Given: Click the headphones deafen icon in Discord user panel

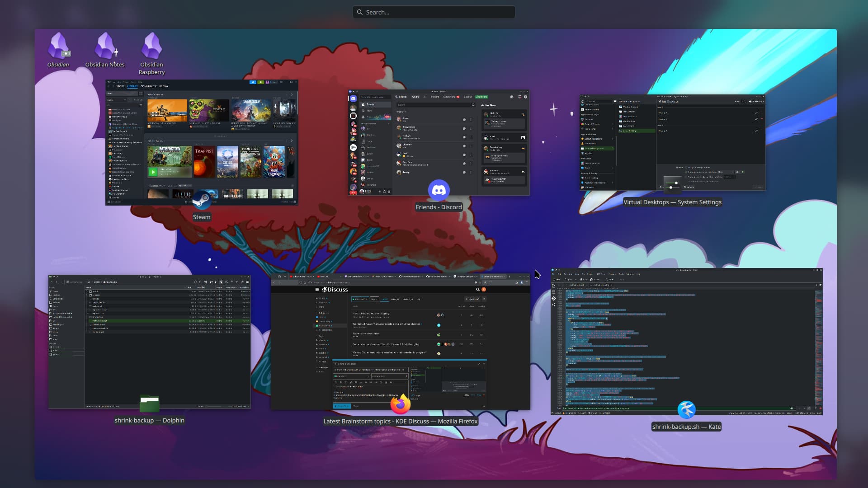Looking at the screenshot, I should tap(384, 192).
